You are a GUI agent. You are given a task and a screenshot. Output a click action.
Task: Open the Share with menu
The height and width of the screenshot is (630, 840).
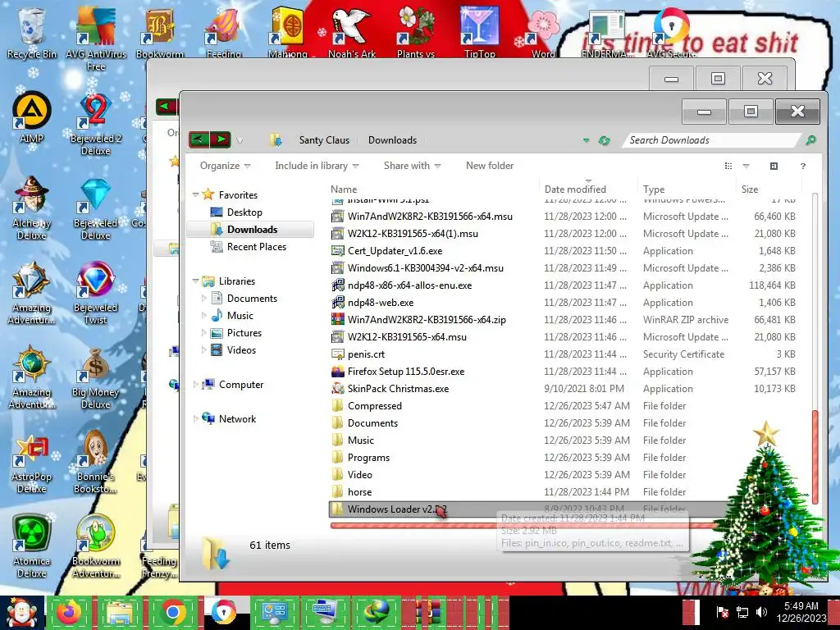coord(412,166)
